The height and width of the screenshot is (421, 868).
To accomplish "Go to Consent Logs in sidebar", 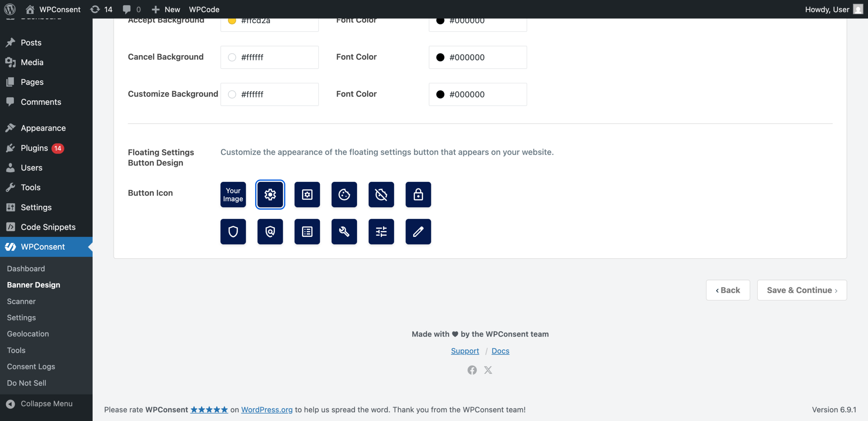I will point(31,366).
